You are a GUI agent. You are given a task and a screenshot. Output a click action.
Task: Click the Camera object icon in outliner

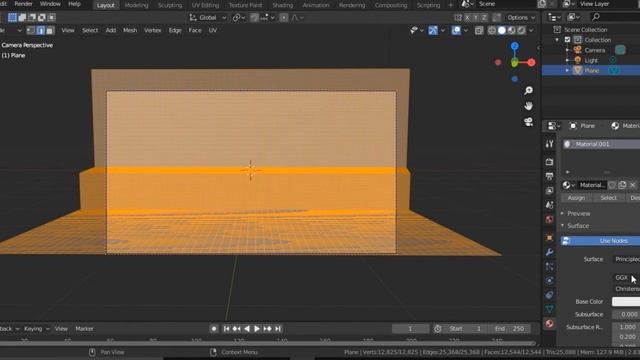point(578,50)
